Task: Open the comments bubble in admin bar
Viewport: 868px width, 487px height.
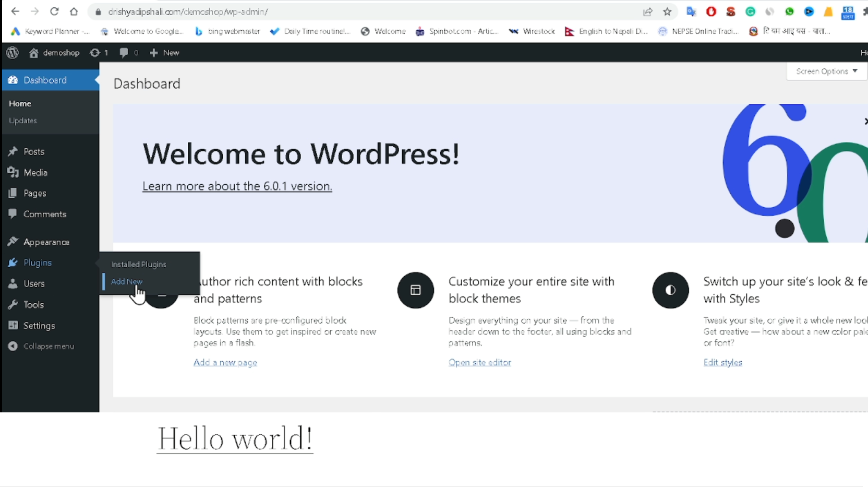Action: [x=124, y=53]
